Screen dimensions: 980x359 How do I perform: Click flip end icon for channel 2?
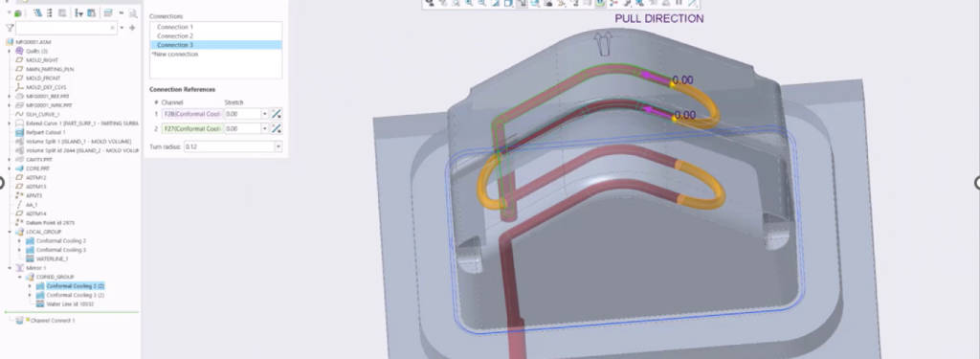tap(277, 128)
